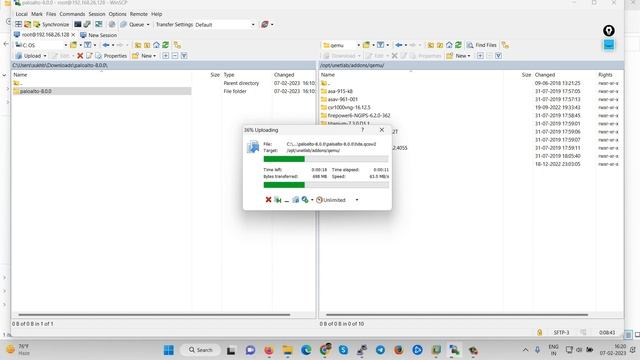The height and width of the screenshot is (360, 640).
Task: Open the Local menu
Action: (21, 14)
